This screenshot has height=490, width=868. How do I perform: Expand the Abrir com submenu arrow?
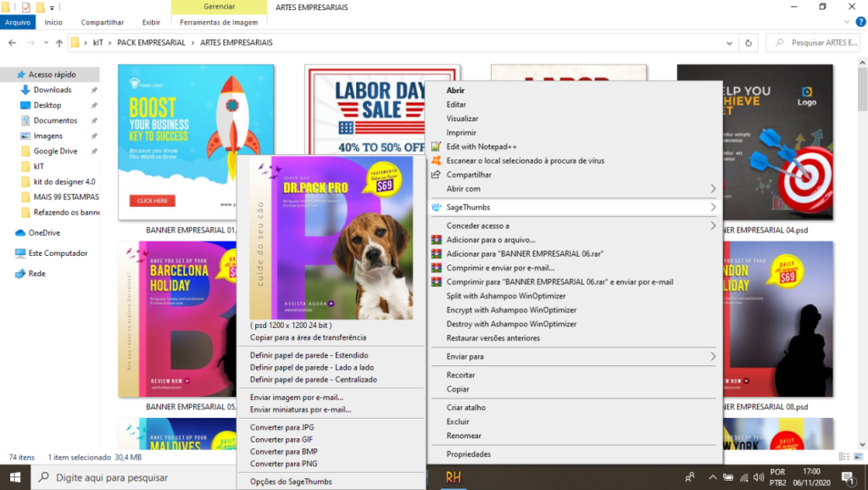pyautogui.click(x=712, y=188)
